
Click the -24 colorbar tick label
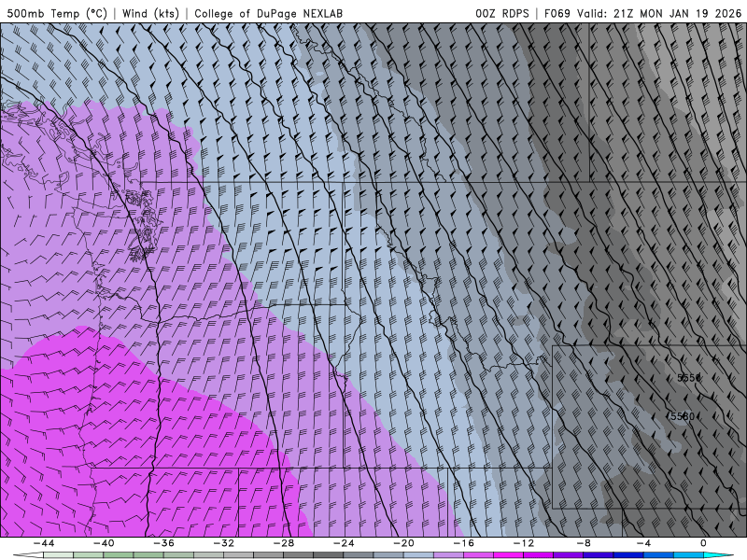(x=344, y=543)
